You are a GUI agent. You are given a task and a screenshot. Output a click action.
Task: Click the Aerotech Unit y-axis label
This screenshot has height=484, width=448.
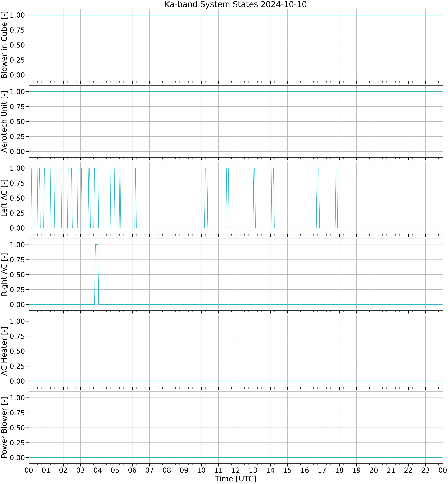(4, 121)
